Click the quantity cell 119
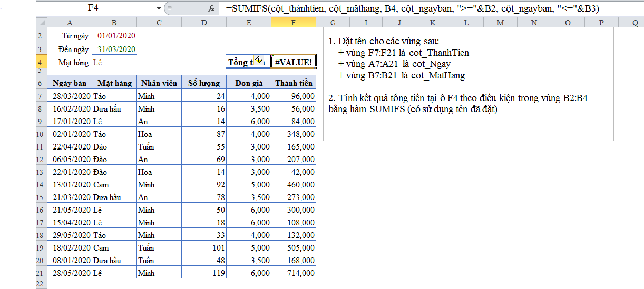 coord(204,273)
